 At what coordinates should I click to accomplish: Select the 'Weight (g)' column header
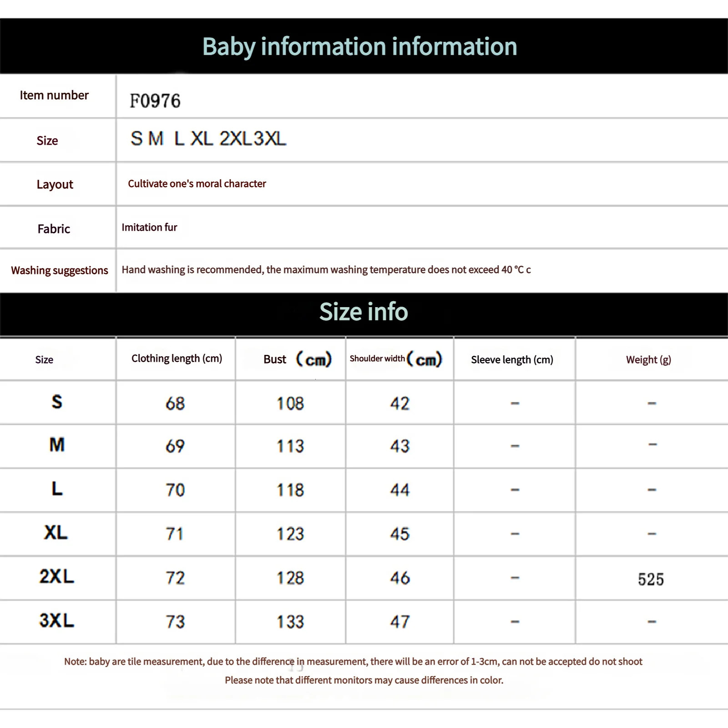tap(648, 360)
